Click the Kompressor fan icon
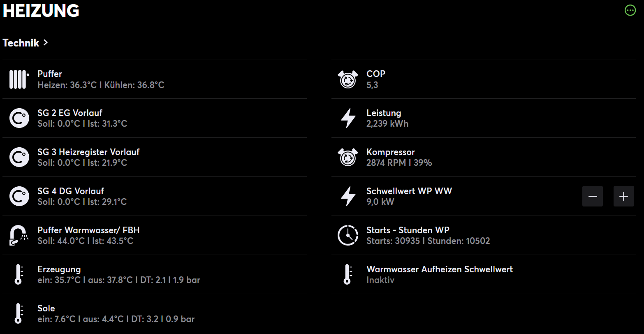 pos(348,158)
